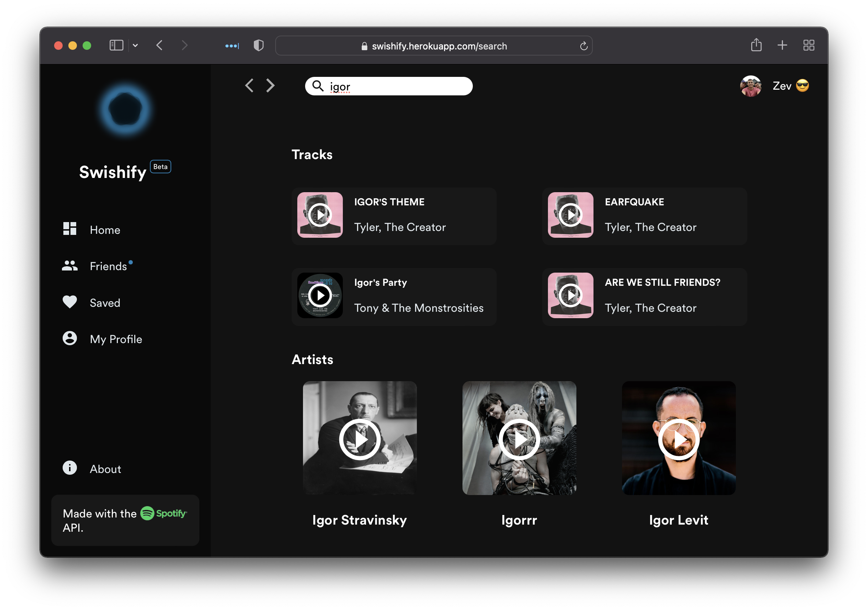Image resolution: width=868 pixels, height=610 pixels.
Task: Select Igor Levit artist name
Action: [x=679, y=520]
